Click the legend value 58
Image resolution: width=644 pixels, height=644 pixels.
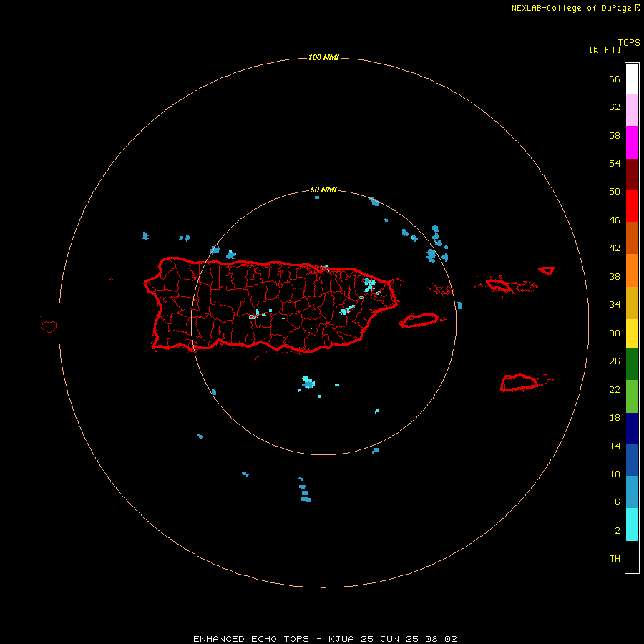coord(615,135)
